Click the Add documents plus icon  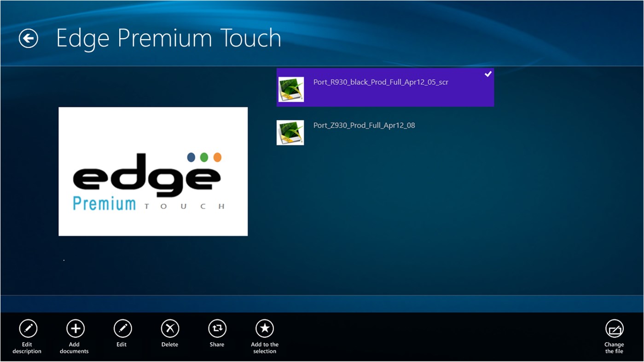click(x=75, y=328)
